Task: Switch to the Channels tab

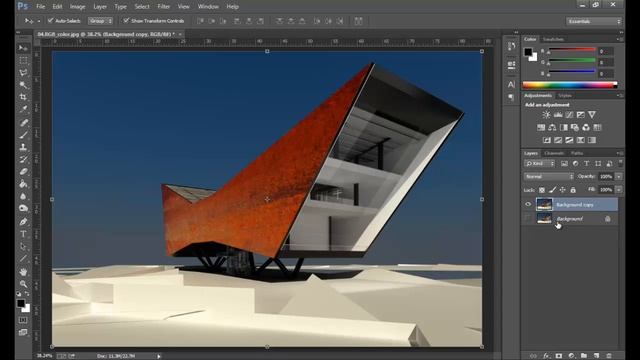Action: click(554, 153)
